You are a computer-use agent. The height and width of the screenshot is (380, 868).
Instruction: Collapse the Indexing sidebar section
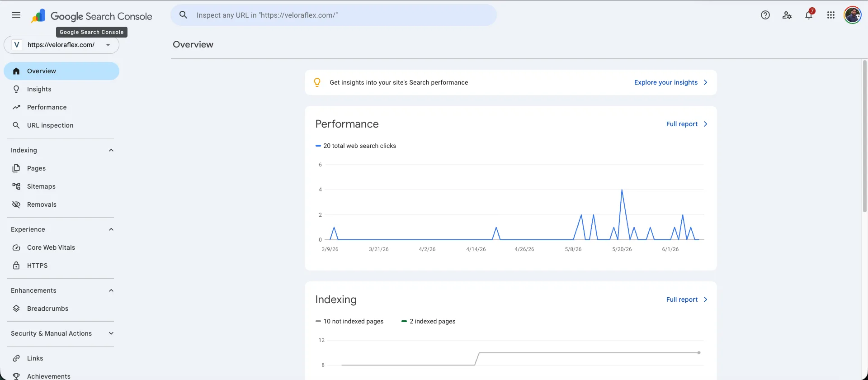[111, 150]
